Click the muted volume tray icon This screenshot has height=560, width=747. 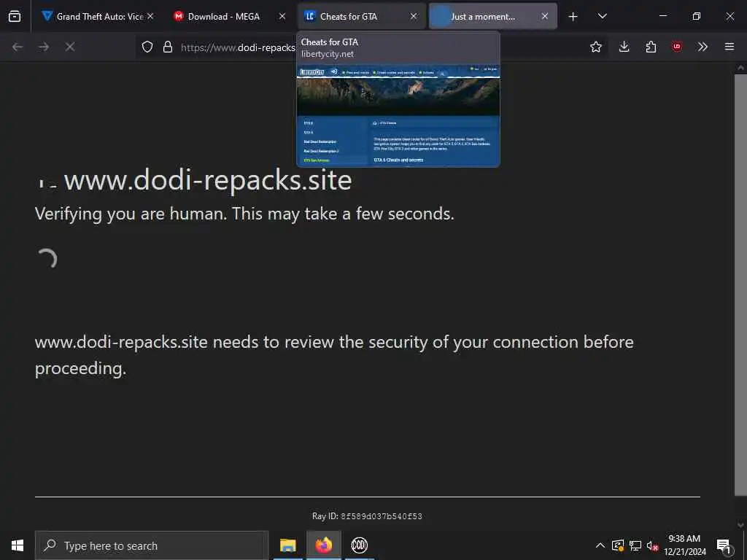coord(652,545)
